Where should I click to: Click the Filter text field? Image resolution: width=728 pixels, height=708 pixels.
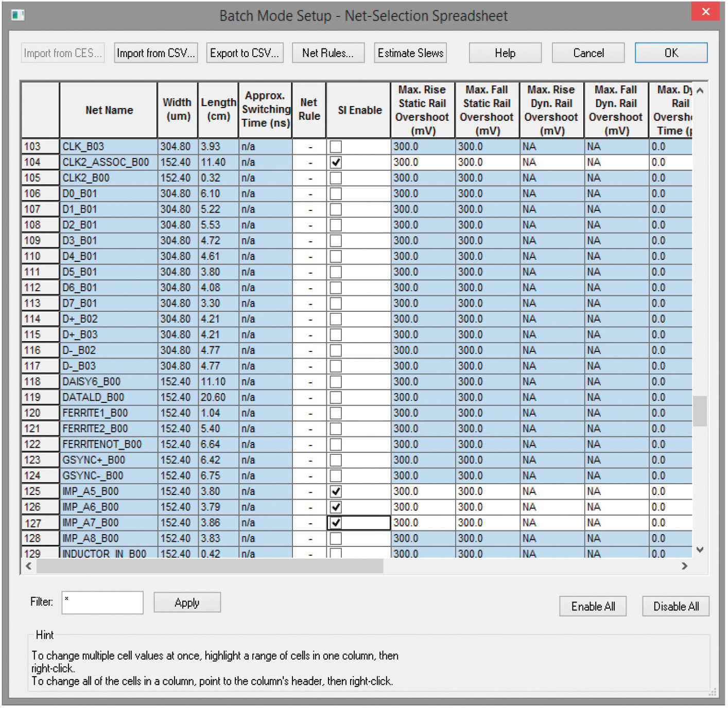[102, 603]
